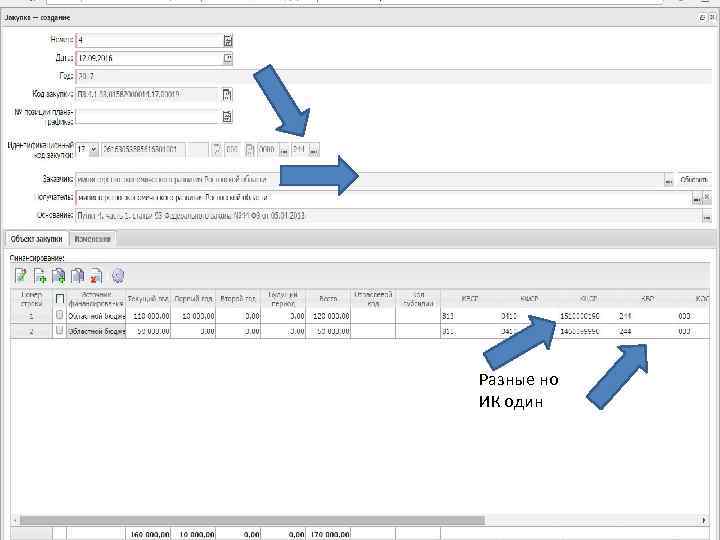Click the КВР column header
Screen dimensions: 720x540
pos(647,299)
